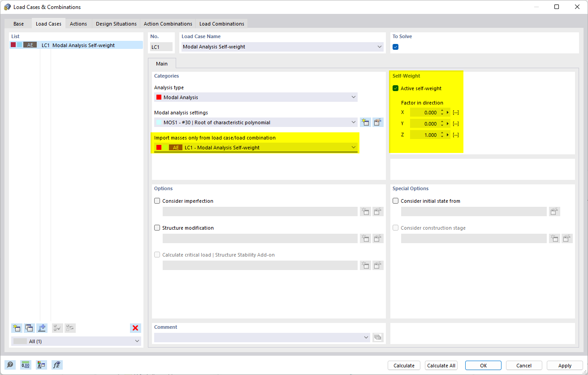Click edit construction stage icon
This screenshot has width=588, height=375.
pos(567,239)
